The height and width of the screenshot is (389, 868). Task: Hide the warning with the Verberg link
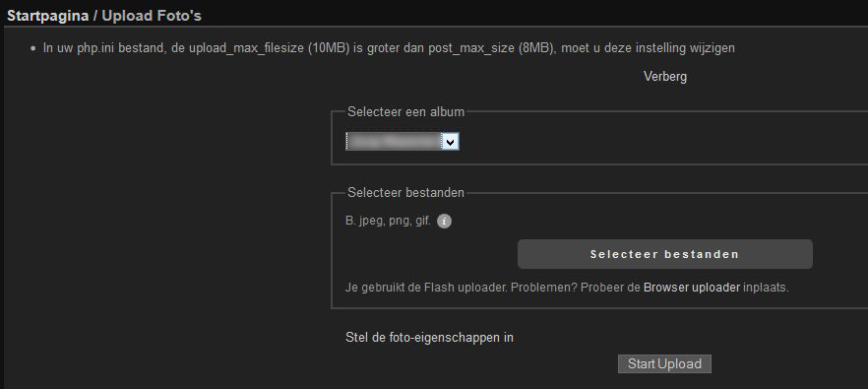point(665,77)
